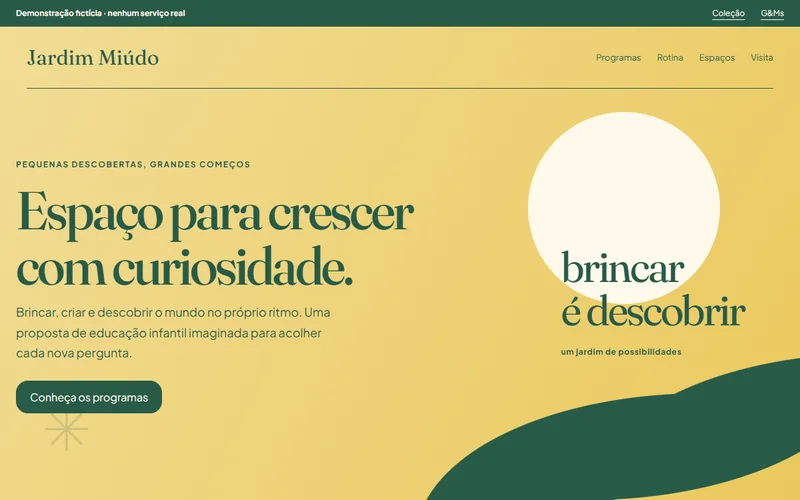Open the G&Ms link in top bar
800x500 pixels.
coord(772,13)
